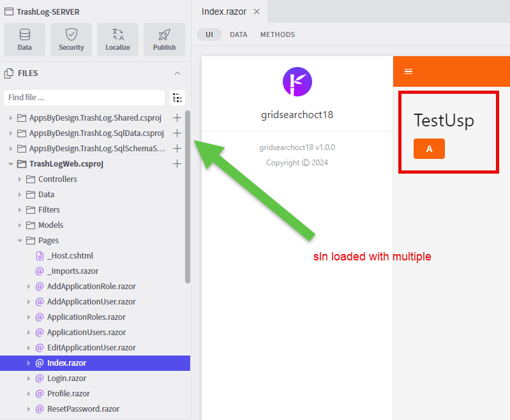Click the hamburger menu in orange header
The height and width of the screenshot is (420, 510).
point(409,71)
